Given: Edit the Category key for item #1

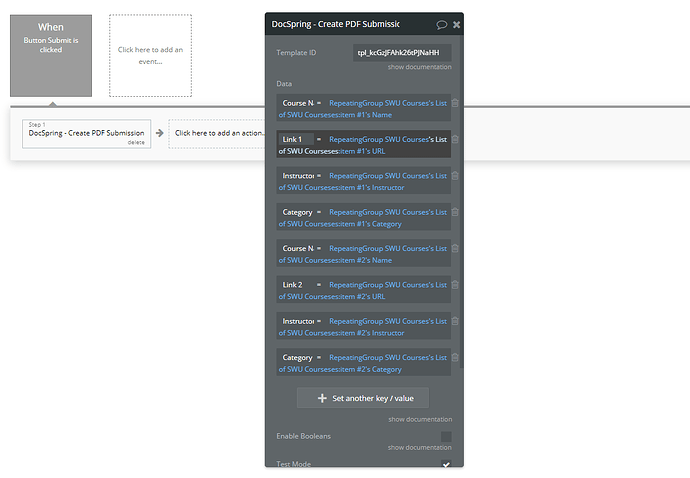Looking at the screenshot, I should click(x=296, y=212).
